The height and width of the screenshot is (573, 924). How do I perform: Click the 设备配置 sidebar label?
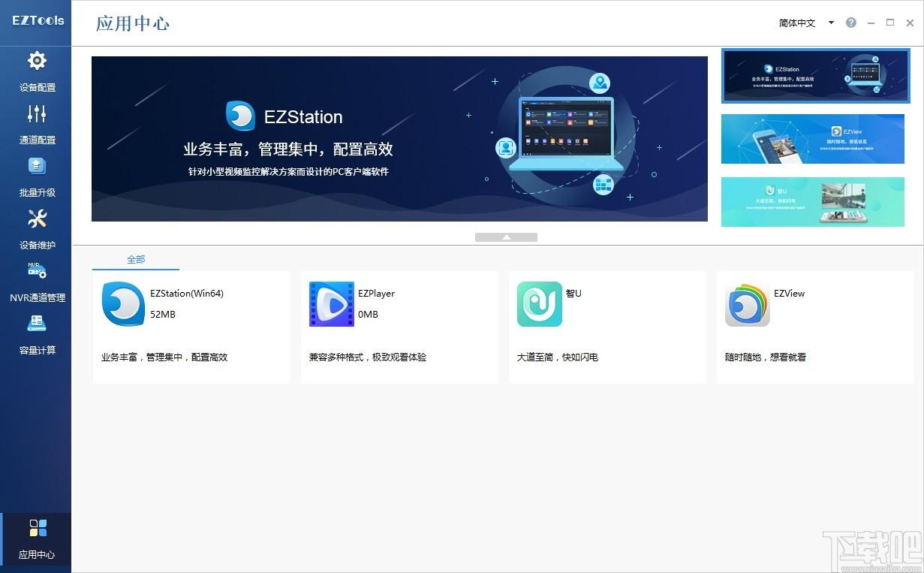pyautogui.click(x=38, y=88)
